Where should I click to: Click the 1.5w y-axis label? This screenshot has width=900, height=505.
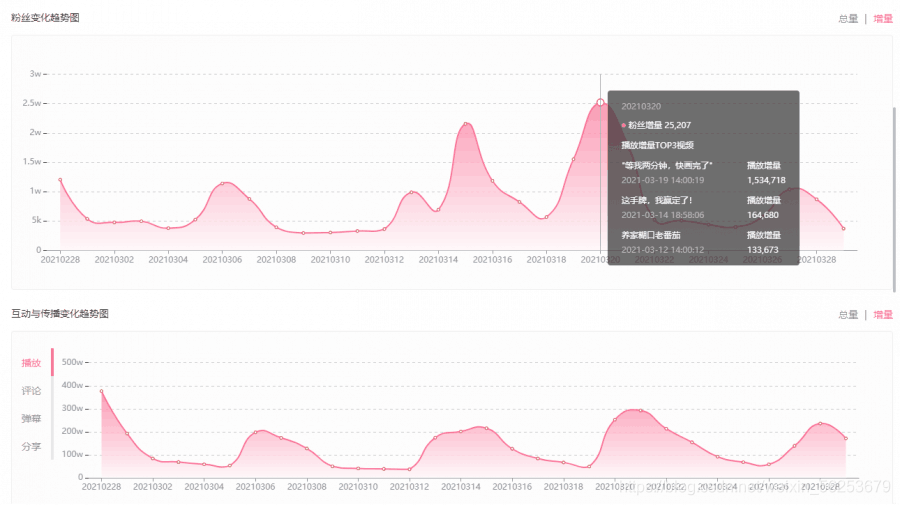pyautogui.click(x=32, y=162)
